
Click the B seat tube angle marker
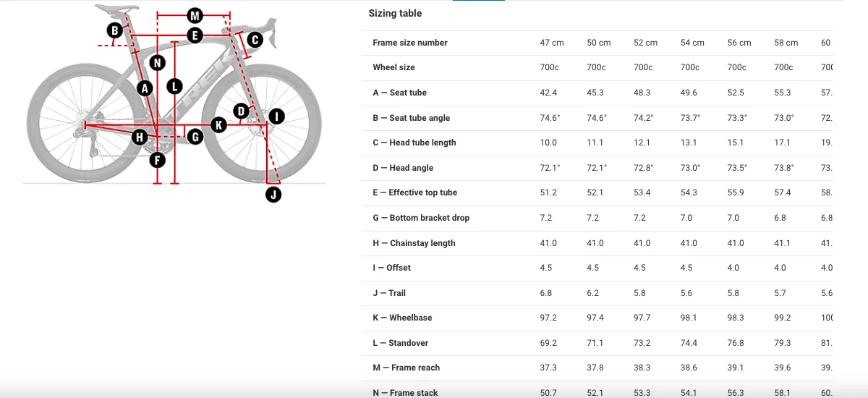coord(114,30)
